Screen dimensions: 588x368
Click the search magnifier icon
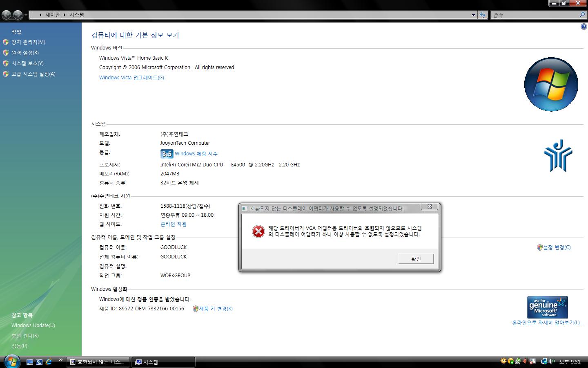[x=582, y=15]
